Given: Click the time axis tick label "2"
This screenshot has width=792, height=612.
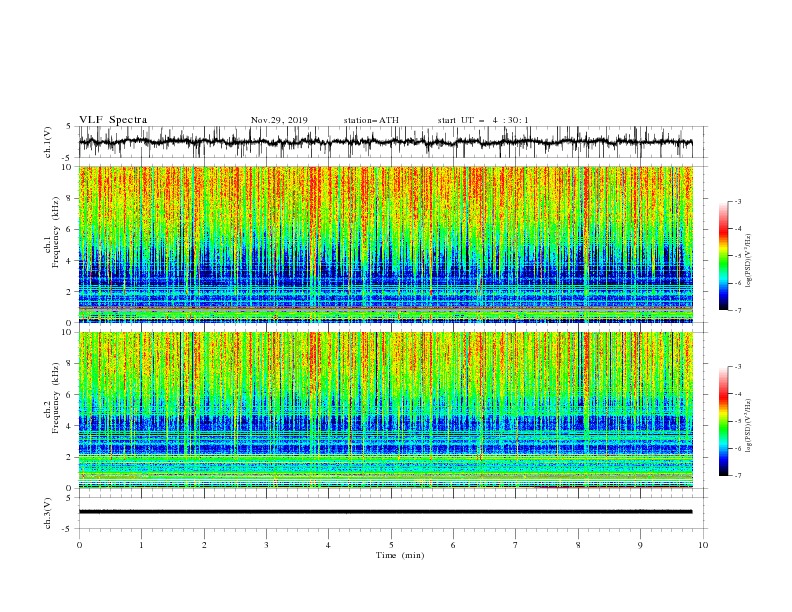Looking at the screenshot, I should [204, 545].
